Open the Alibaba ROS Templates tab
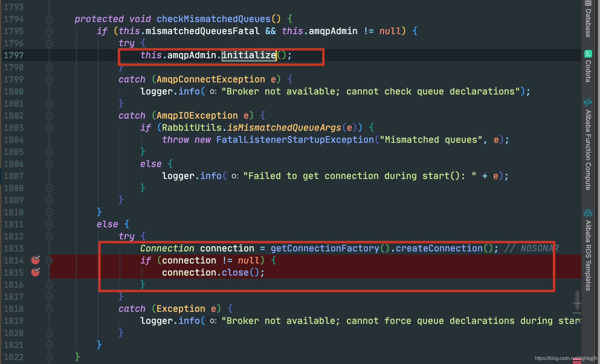The image size is (600, 364). [x=588, y=251]
